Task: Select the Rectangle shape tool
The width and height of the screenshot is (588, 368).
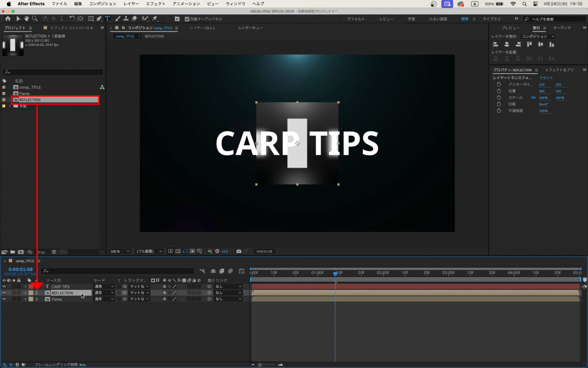Action: [90, 19]
